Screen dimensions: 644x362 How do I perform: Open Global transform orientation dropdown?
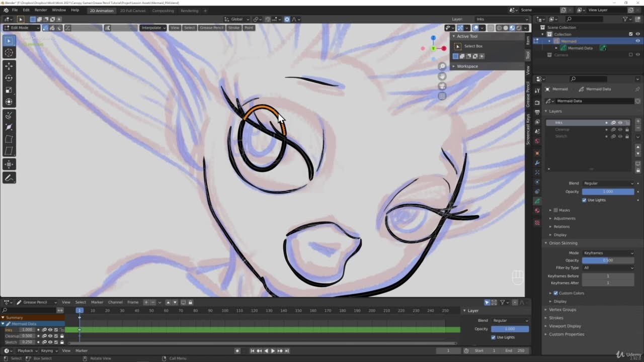[x=237, y=19]
